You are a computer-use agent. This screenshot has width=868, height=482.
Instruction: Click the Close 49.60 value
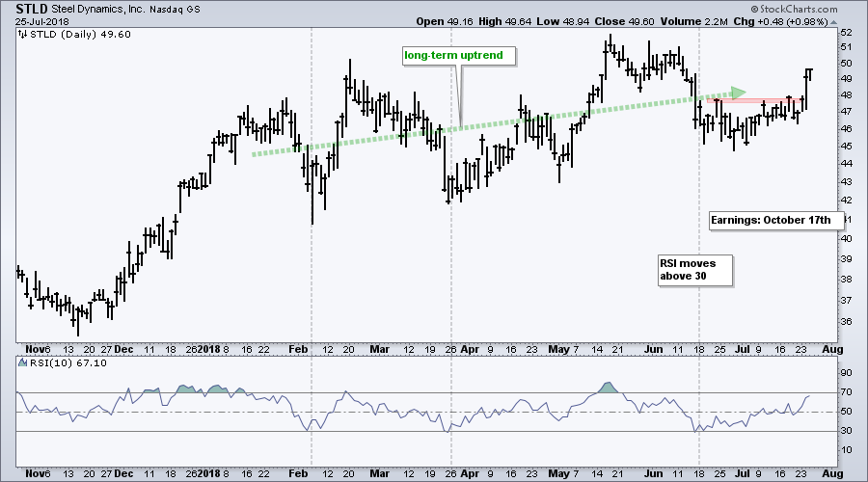pos(624,21)
